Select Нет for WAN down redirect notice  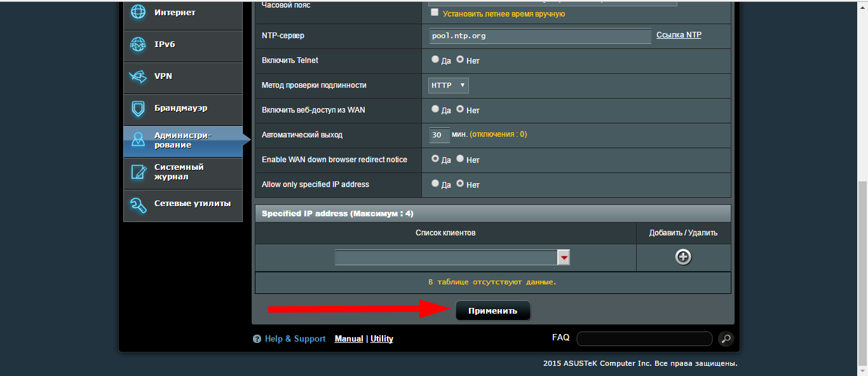(460, 159)
